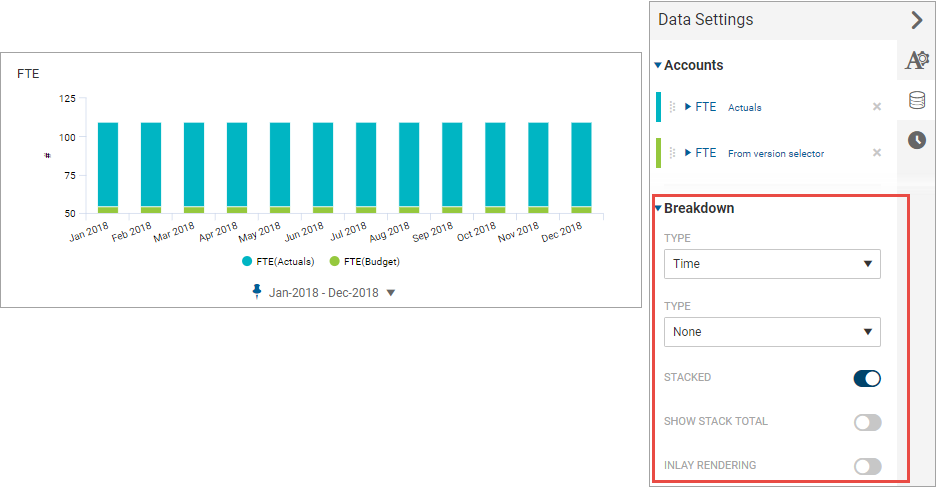
Task: Toggle the FTE(Budget) legend entry
Action: (x=365, y=262)
